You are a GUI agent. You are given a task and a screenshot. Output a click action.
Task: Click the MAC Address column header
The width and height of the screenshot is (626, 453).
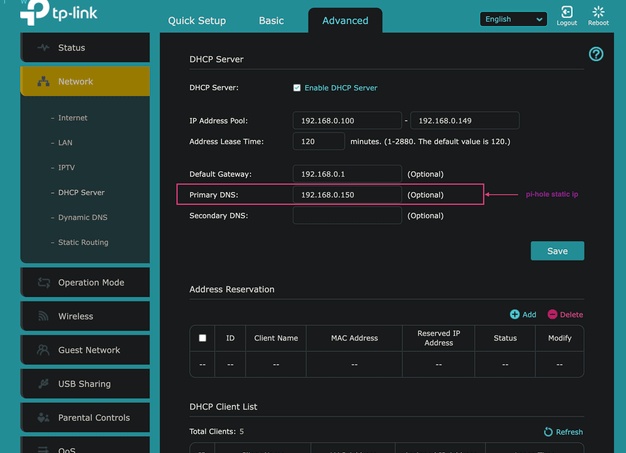click(x=354, y=338)
